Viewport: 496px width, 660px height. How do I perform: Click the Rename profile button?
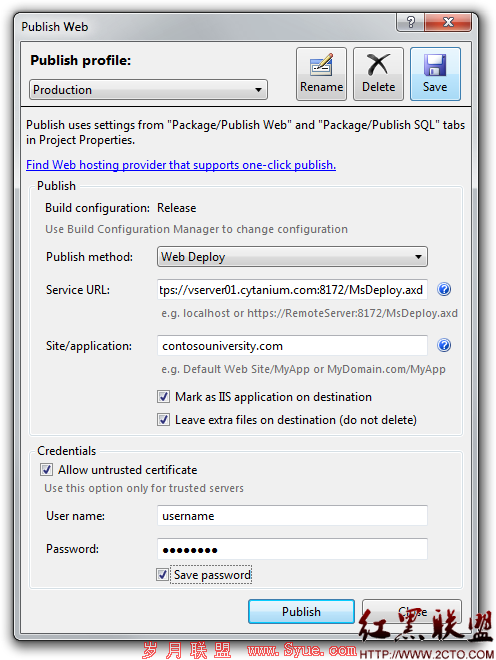pyautogui.click(x=321, y=74)
